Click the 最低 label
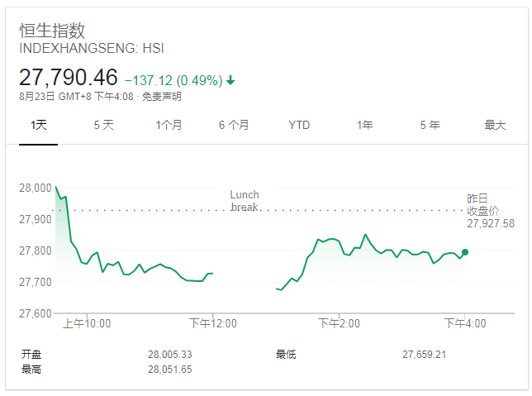This screenshot has width=532, height=396. point(286,355)
